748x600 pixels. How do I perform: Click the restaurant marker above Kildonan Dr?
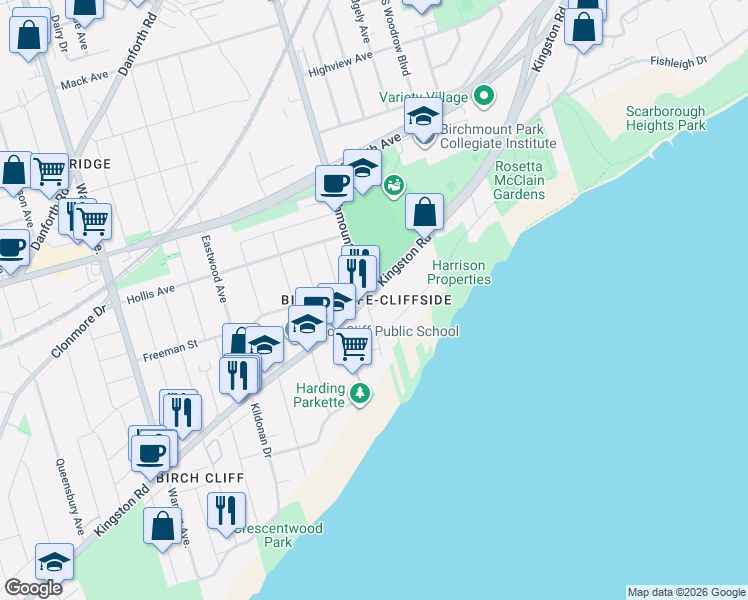(x=239, y=378)
